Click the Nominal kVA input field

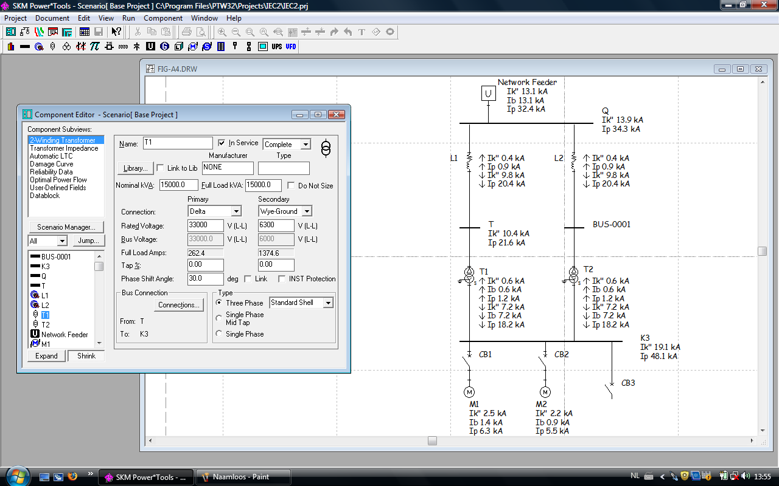[178, 185]
